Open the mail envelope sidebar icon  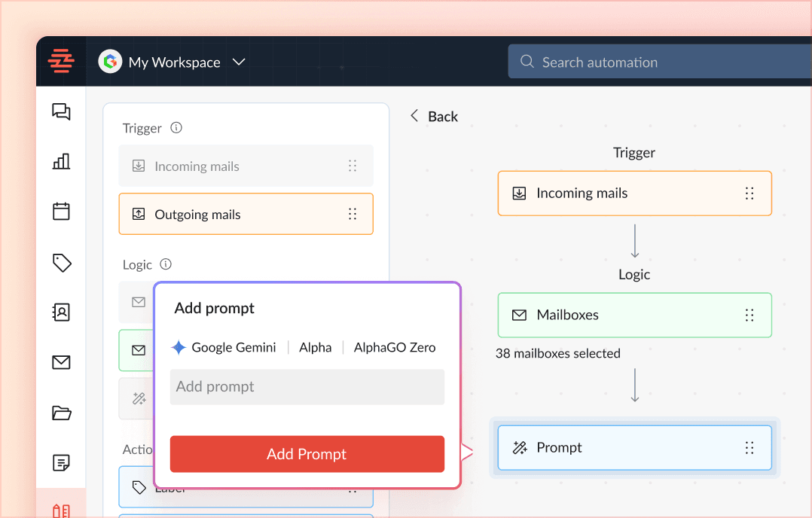(x=61, y=362)
